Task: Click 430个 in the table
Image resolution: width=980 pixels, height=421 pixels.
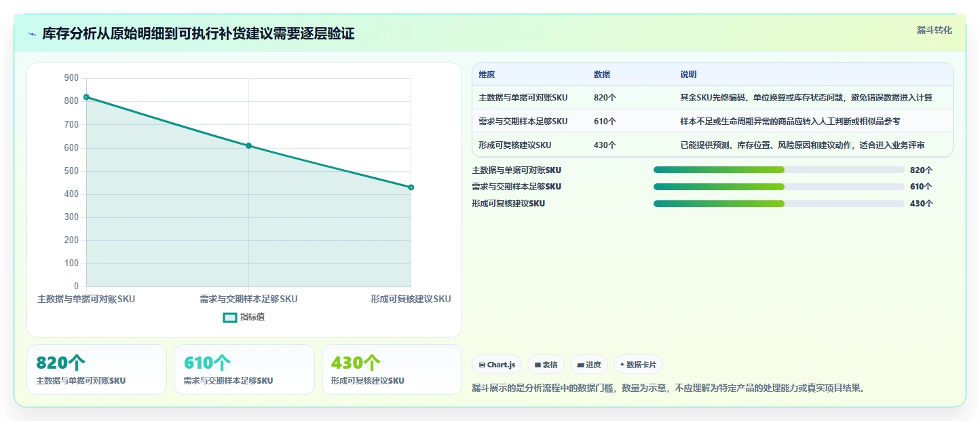Action: (605, 145)
